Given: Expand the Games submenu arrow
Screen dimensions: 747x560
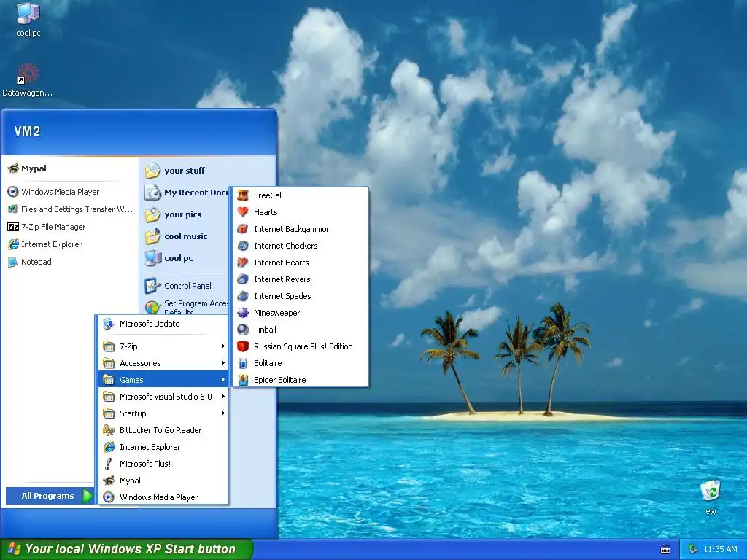Looking at the screenshot, I should (x=223, y=380).
